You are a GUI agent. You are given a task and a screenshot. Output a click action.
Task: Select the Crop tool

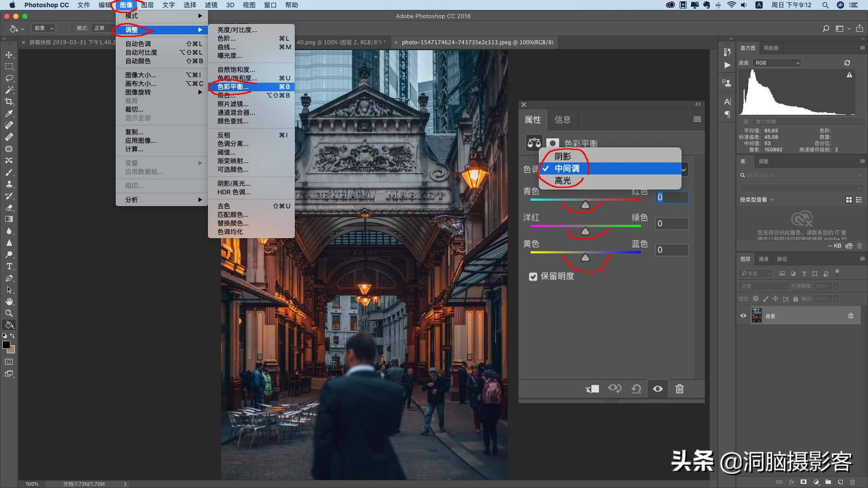coord(9,102)
